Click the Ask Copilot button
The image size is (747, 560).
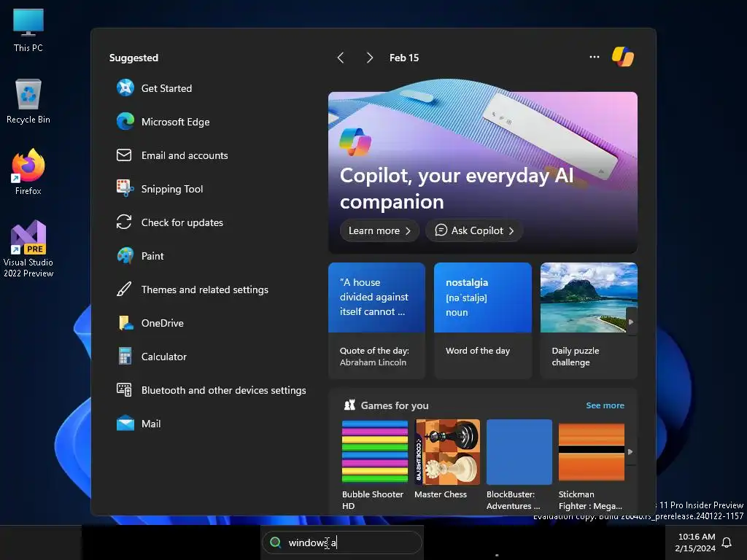(474, 230)
